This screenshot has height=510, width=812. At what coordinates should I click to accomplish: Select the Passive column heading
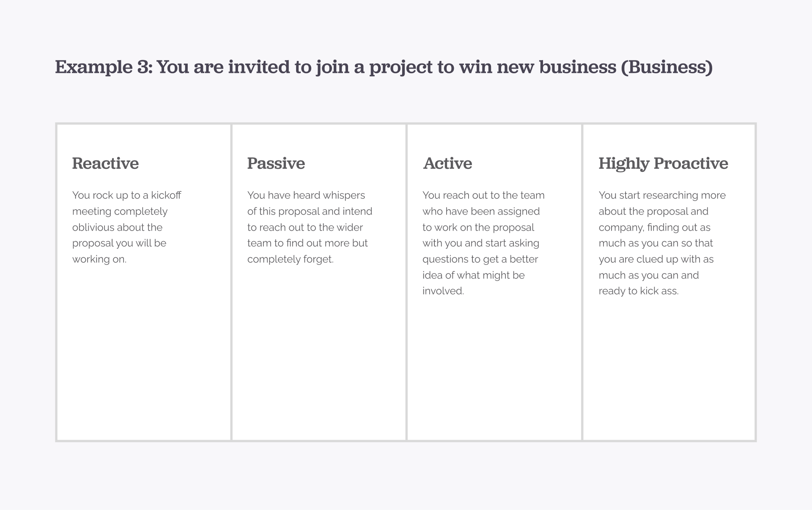click(276, 163)
